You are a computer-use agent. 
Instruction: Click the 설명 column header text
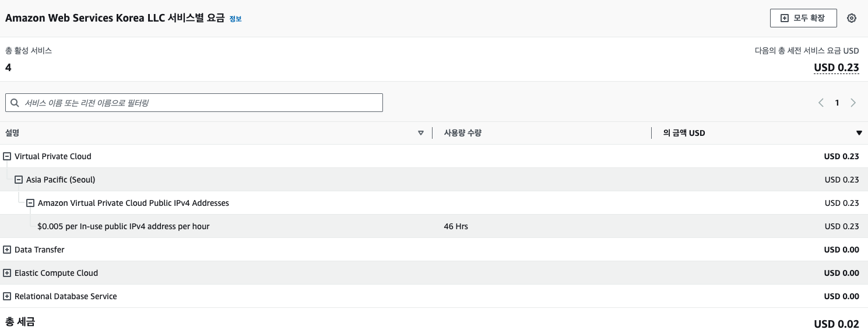click(12, 133)
